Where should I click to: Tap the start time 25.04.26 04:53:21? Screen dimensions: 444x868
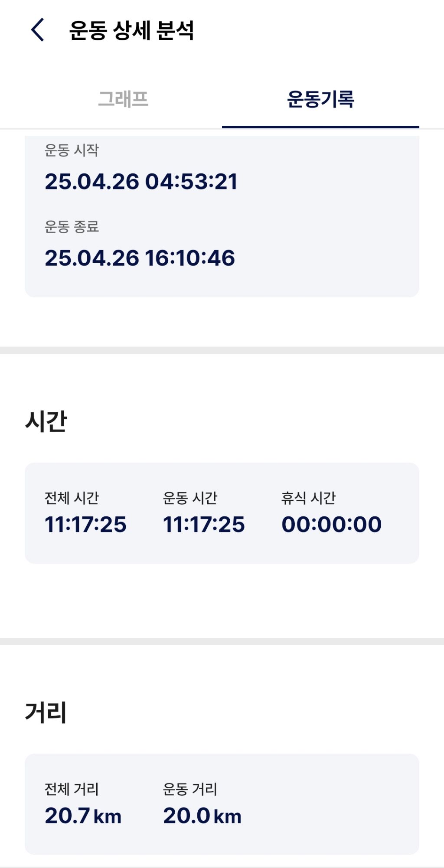point(141,181)
